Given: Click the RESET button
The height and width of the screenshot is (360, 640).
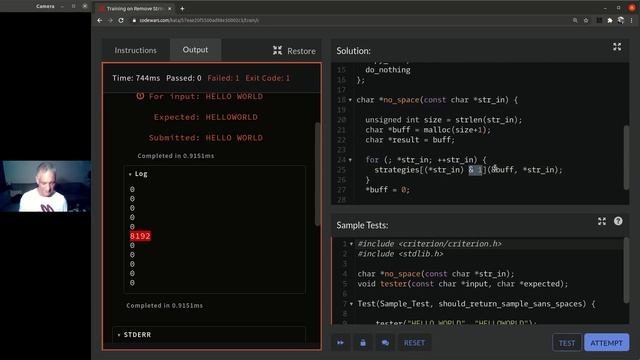Looking at the screenshot, I should (414, 342).
